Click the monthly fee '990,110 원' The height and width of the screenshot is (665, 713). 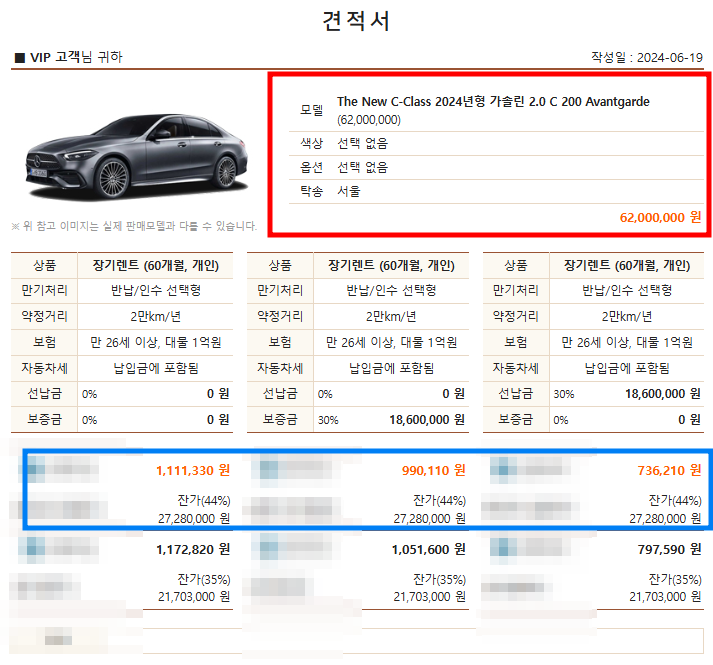(433, 470)
